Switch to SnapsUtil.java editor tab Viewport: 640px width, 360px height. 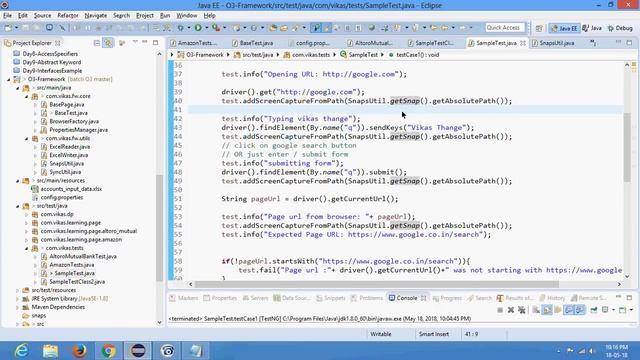tap(553, 43)
